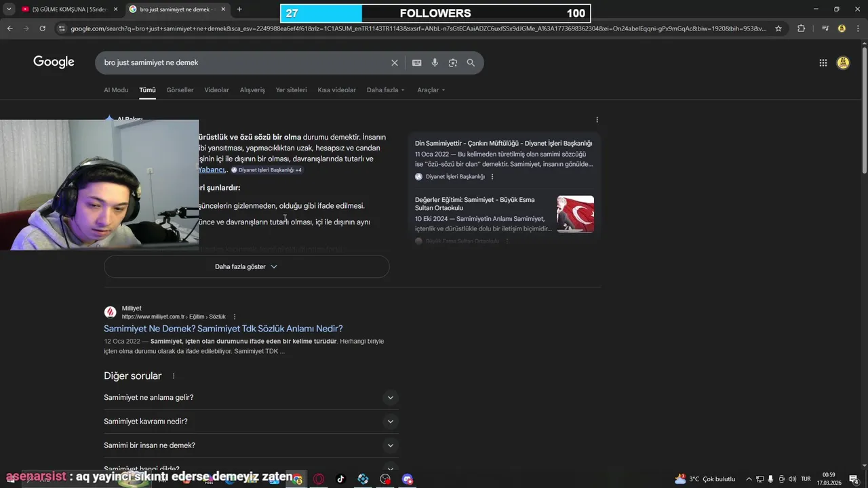
Task: Show hidden system tray icons
Action: 749,479
